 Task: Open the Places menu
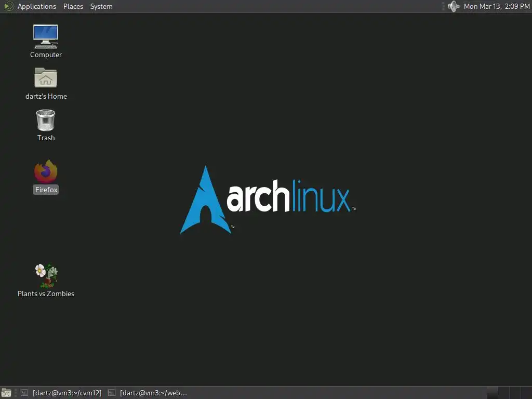point(73,6)
